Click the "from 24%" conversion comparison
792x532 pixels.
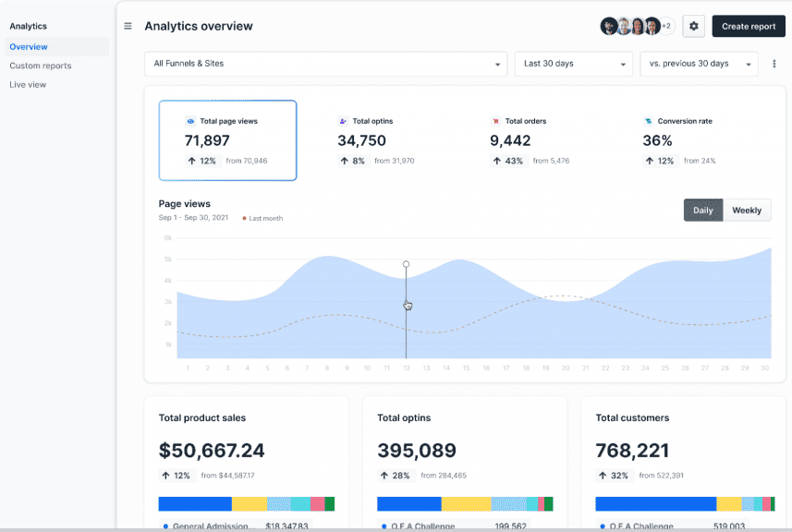coord(700,161)
